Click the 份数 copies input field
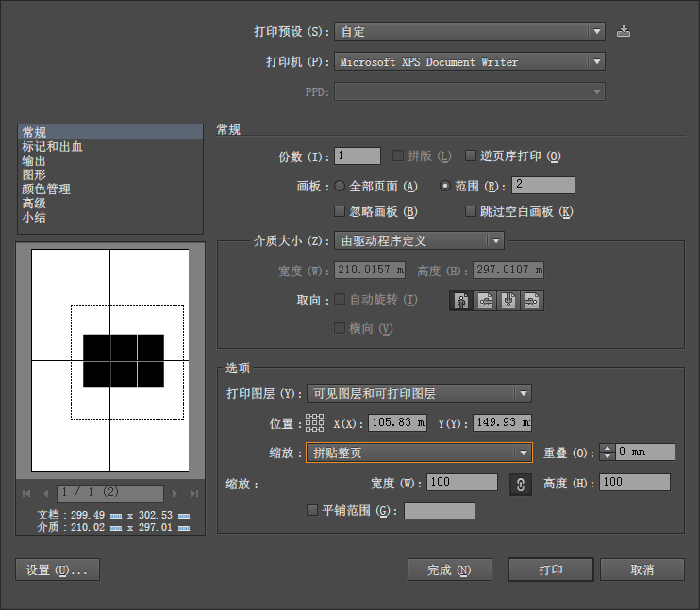The width and height of the screenshot is (700, 610). pyautogui.click(x=358, y=157)
